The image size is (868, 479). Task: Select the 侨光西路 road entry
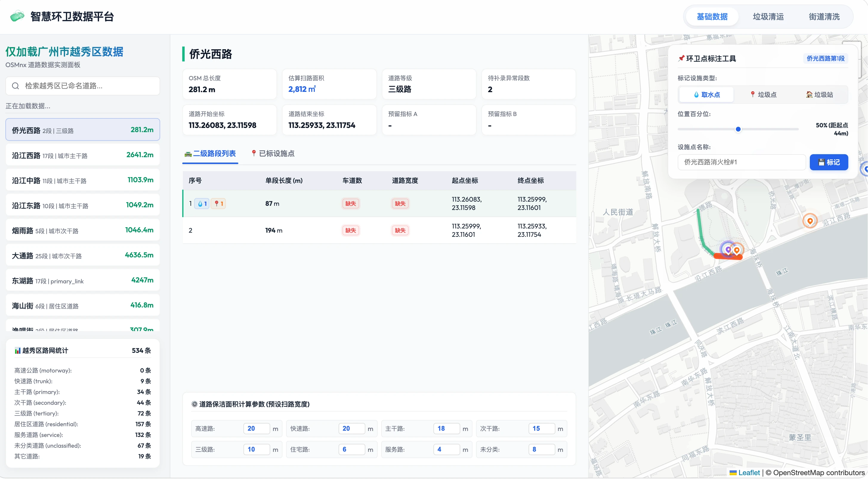[83, 130]
